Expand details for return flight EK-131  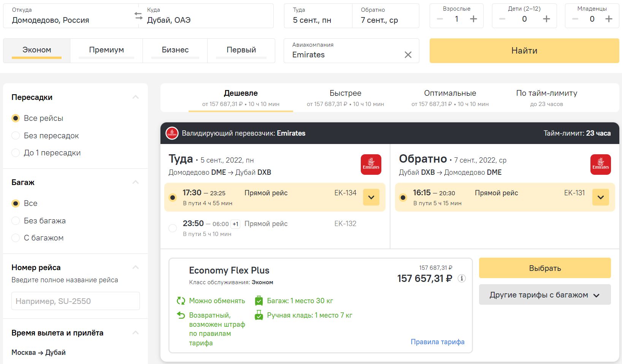pos(600,197)
